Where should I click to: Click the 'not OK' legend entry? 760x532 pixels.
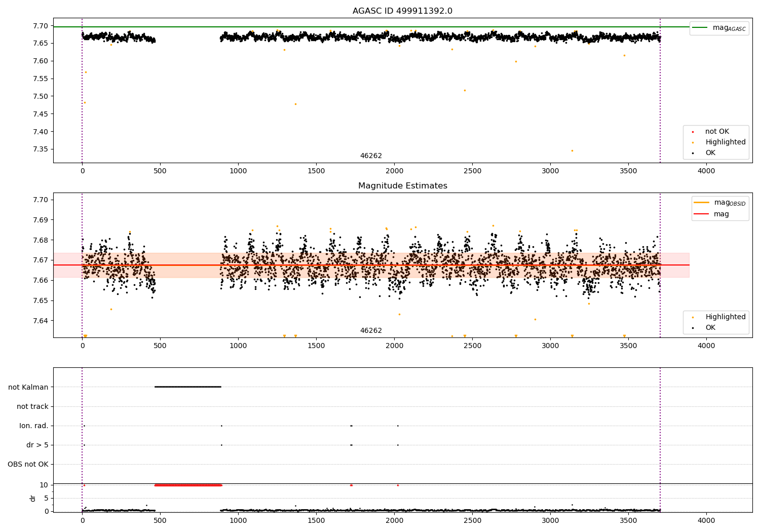click(x=717, y=132)
